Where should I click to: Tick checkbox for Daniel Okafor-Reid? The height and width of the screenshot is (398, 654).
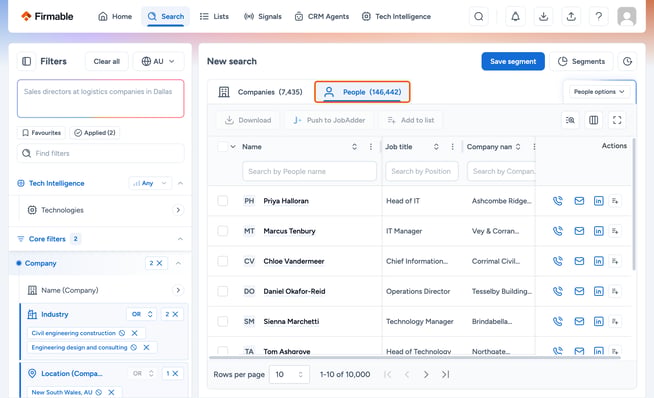(223, 291)
